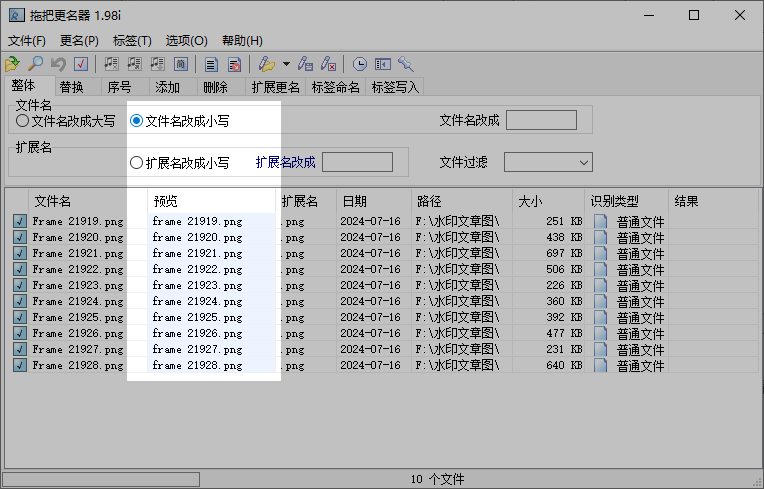
Task: Uncheck the Frame 21928.png row checkbox
Action: click(x=19, y=365)
